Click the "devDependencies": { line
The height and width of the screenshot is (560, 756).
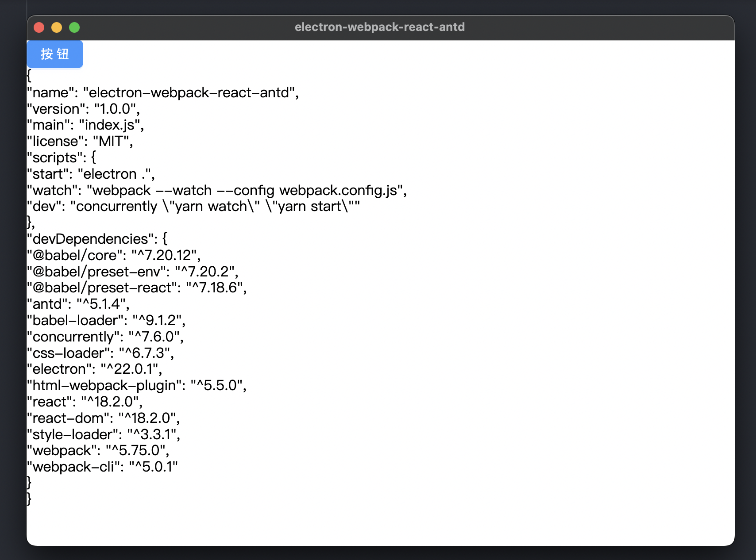click(x=97, y=239)
